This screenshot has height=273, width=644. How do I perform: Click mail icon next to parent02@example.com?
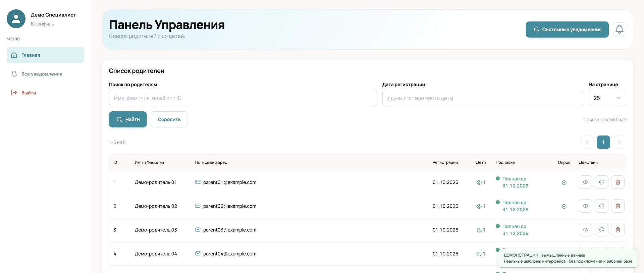click(x=198, y=206)
